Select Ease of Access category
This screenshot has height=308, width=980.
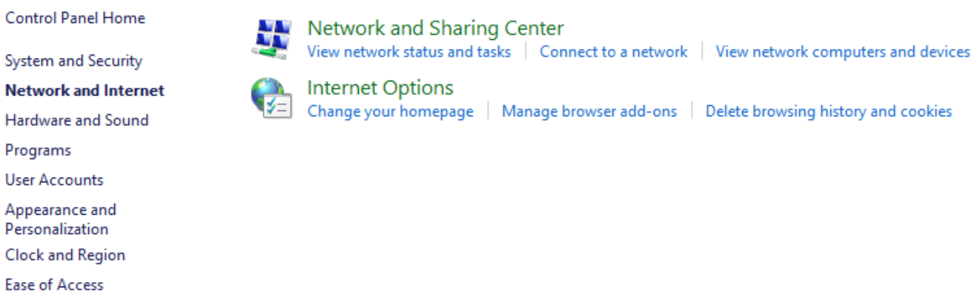(x=54, y=284)
